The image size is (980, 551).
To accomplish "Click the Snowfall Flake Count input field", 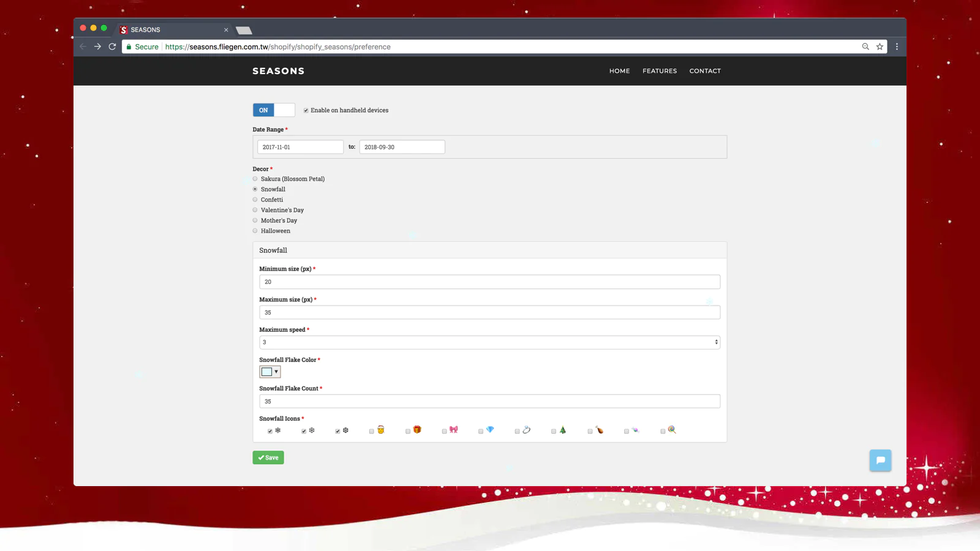I will click(489, 402).
